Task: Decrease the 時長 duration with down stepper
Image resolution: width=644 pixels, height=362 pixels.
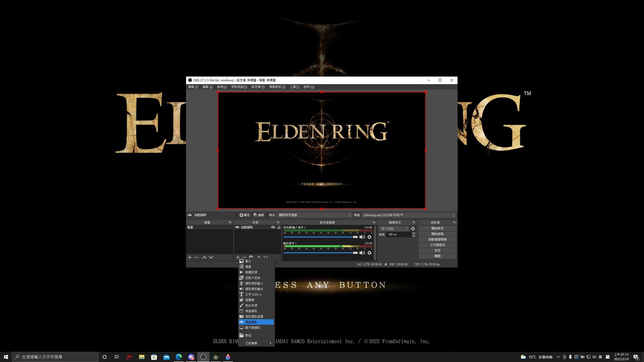Action: [414, 236]
